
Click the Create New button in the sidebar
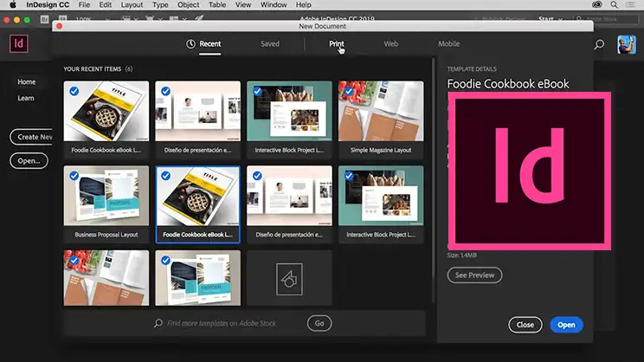click(x=31, y=137)
